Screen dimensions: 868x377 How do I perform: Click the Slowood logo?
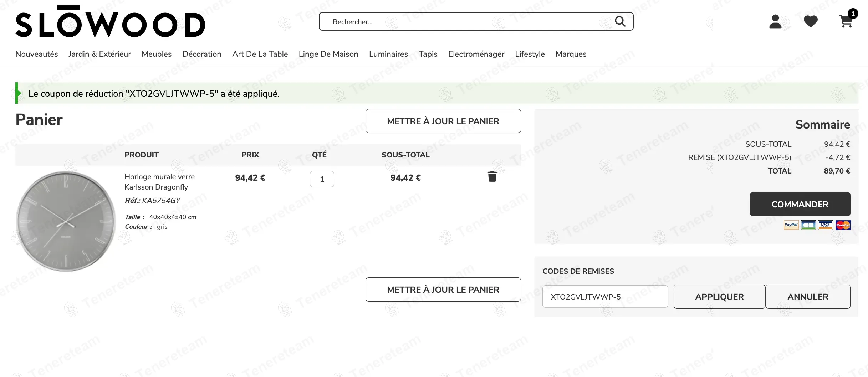pos(110,21)
